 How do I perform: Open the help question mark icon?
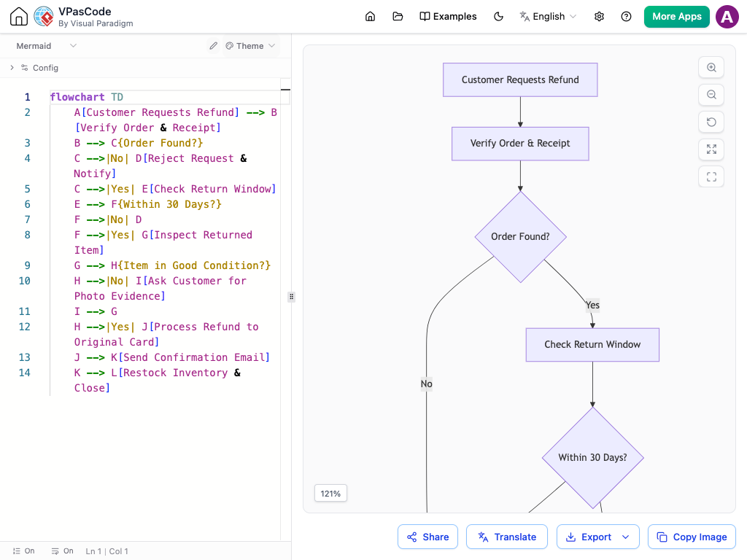click(627, 17)
